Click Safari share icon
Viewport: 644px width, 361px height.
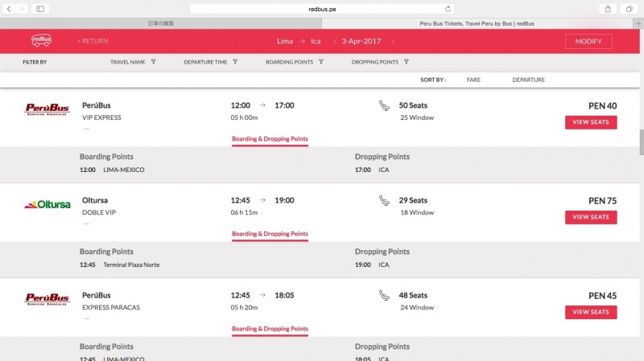click(x=608, y=8)
